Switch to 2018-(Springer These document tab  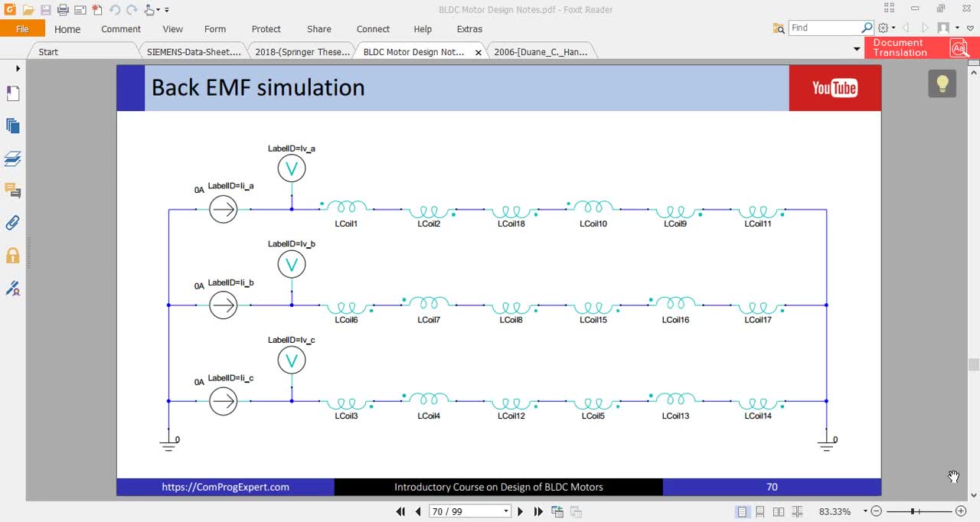point(302,52)
